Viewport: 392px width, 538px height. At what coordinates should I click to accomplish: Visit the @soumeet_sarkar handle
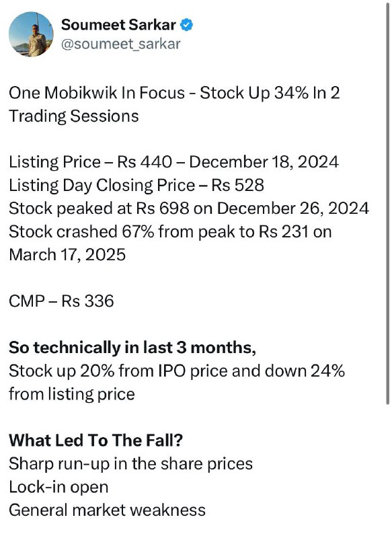[x=121, y=44]
